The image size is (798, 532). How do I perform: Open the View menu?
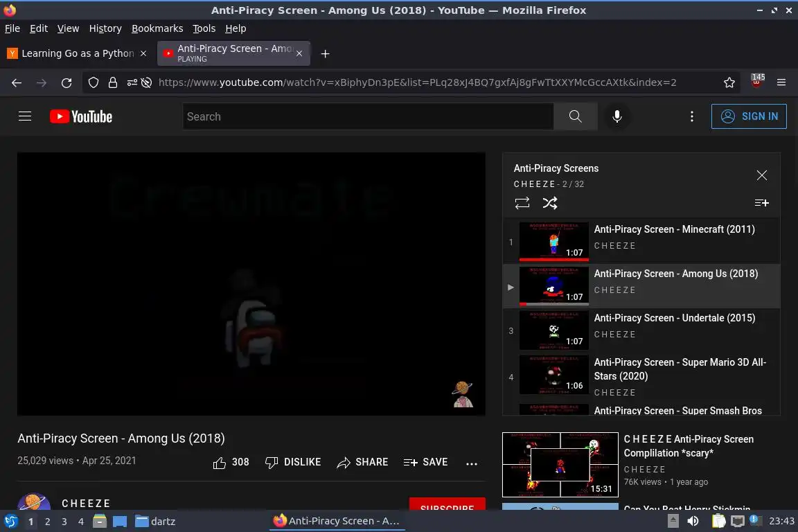point(68,28)
